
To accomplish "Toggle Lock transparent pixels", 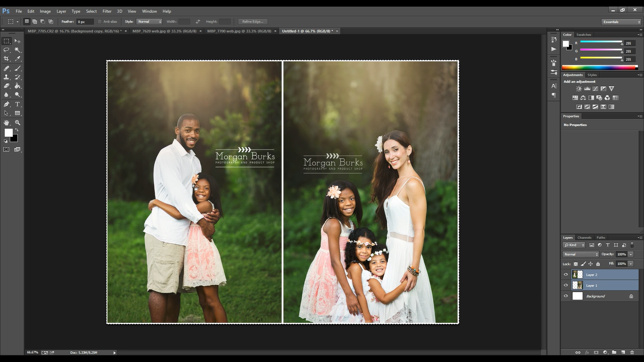I will pos(576,264).
